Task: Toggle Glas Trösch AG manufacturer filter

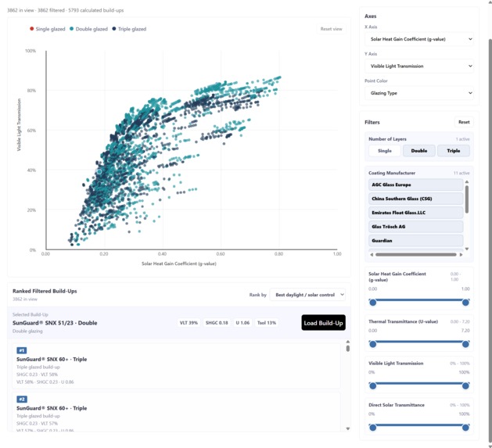Action: 416,227
